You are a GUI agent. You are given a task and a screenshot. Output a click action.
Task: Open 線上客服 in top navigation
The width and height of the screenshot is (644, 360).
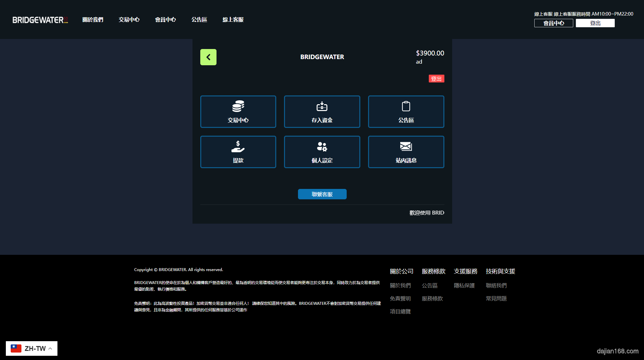pos(233,20)
